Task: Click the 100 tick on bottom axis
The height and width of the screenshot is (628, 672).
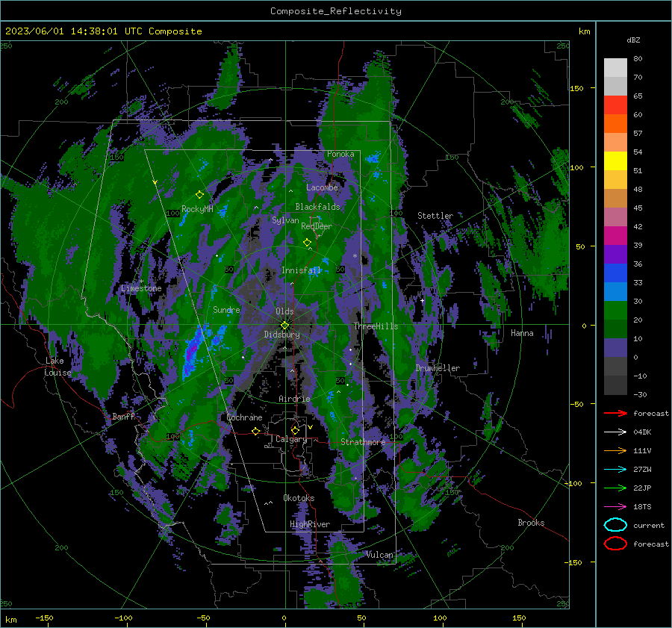Action: [x=440, y=618]
